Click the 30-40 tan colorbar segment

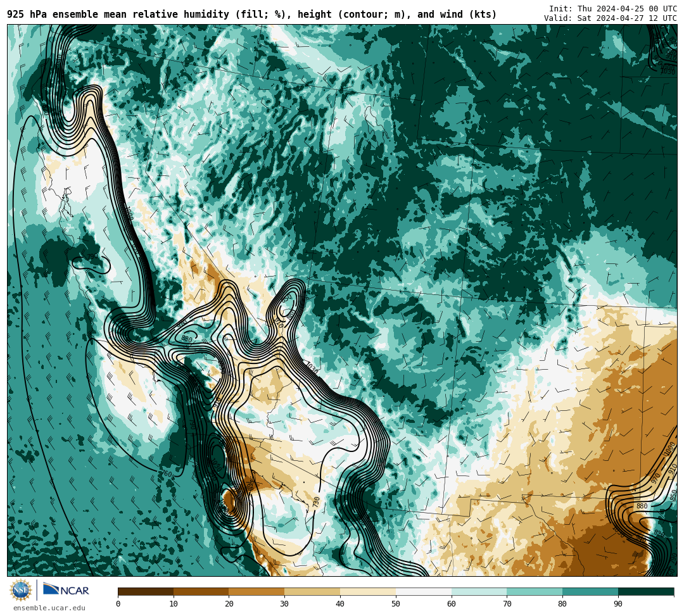point(312,591)
